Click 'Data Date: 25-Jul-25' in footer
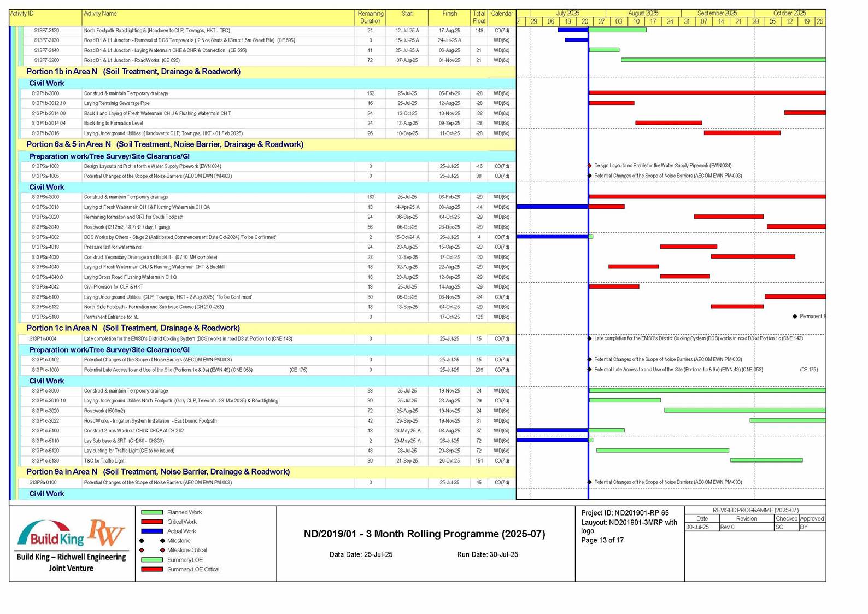 tap(361, 555)
